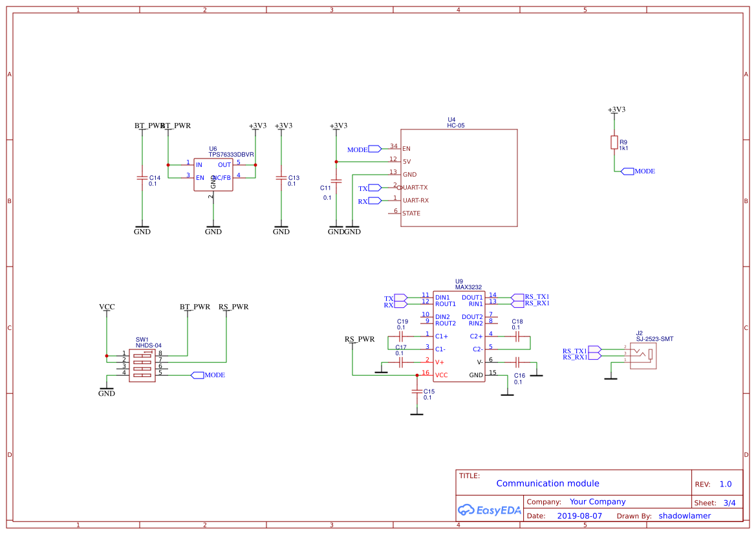Select the date 2019-08-07 in title block

coord(578,516)
